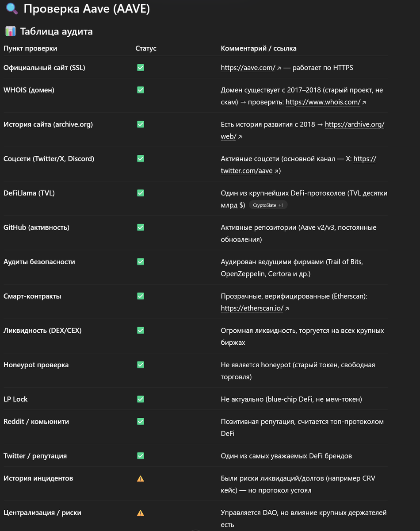Click the warning icon for История инцидентов
The width and height of the screenshot is (420, 531).
click(x=141, y=478)
